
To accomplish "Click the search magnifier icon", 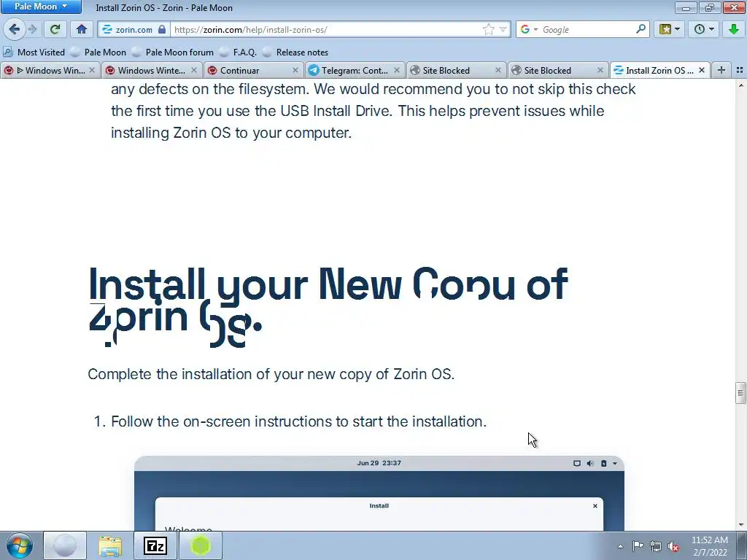I will [x=640, y=29].
